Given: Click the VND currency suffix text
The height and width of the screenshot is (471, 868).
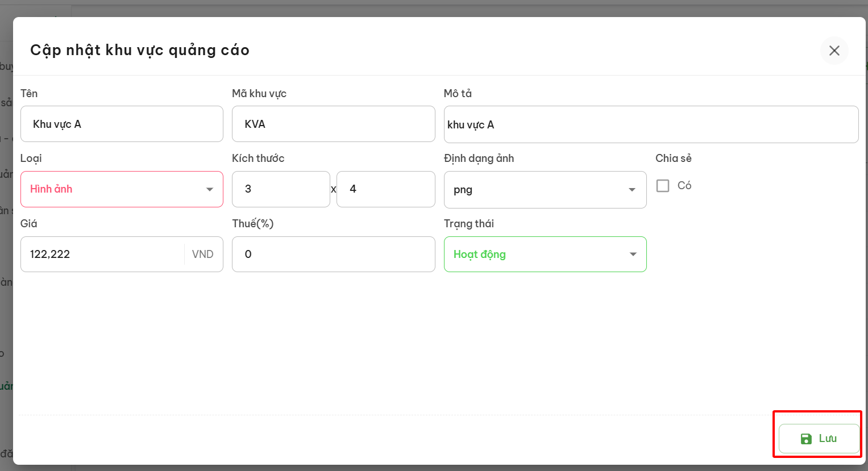Looking at the screenshot, I should pos(203,254).
